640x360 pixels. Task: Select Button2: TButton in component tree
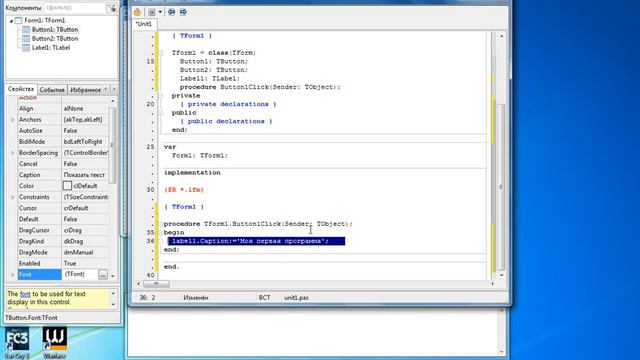[55, 38]
